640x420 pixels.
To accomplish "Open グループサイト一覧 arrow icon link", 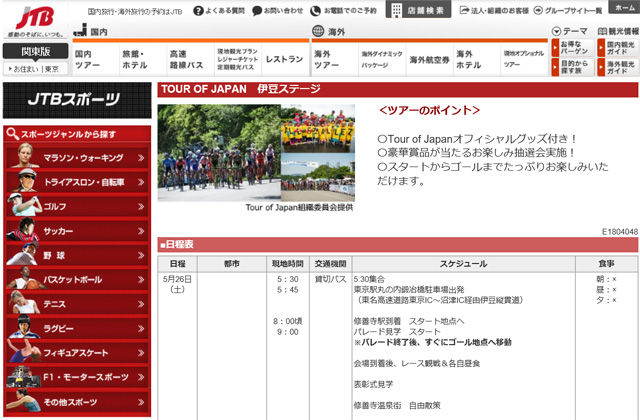I will 538,10.
